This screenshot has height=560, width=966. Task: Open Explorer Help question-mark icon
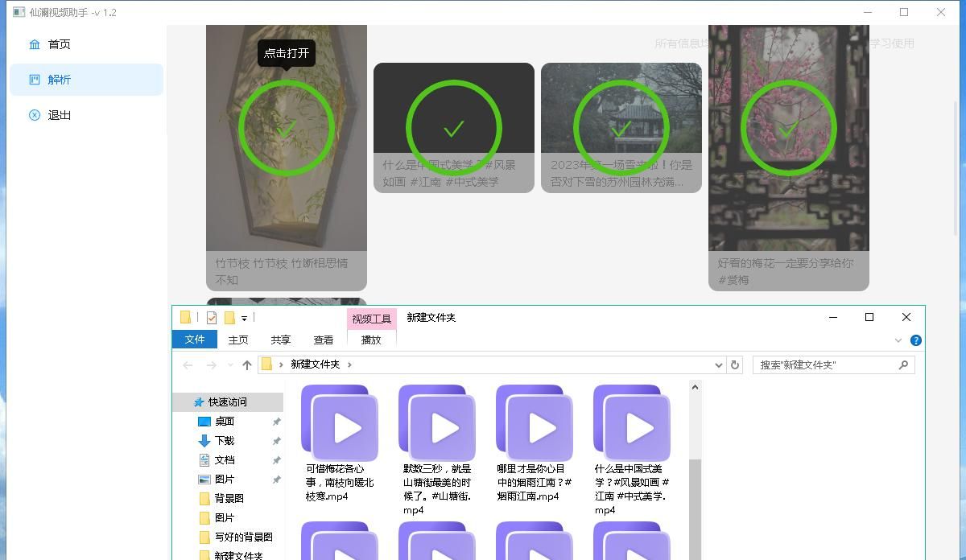[x=915, y=340]
